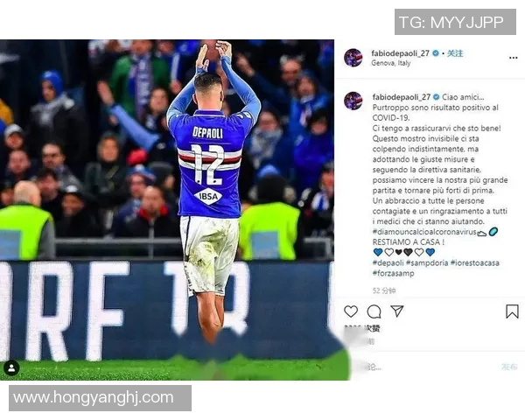The image size is (525, 420).
Task: Show tagged people icon on the photo
Action: click(x=11, y=368)
